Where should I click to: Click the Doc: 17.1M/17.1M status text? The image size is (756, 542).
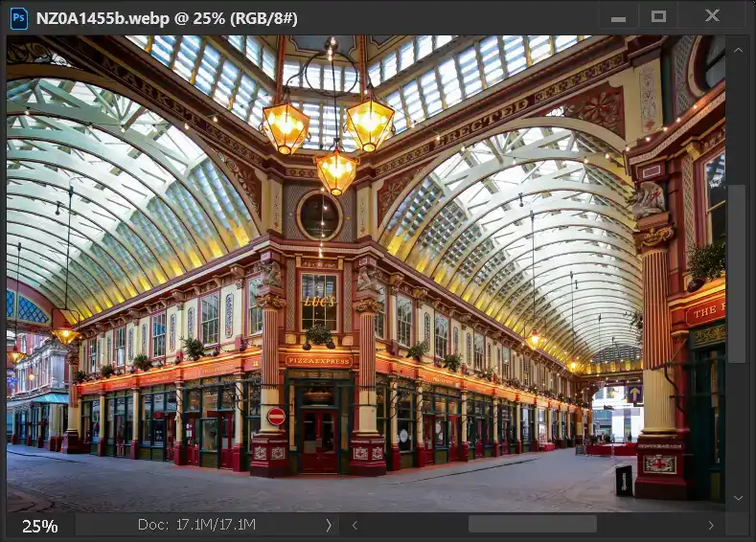(196, 524)
